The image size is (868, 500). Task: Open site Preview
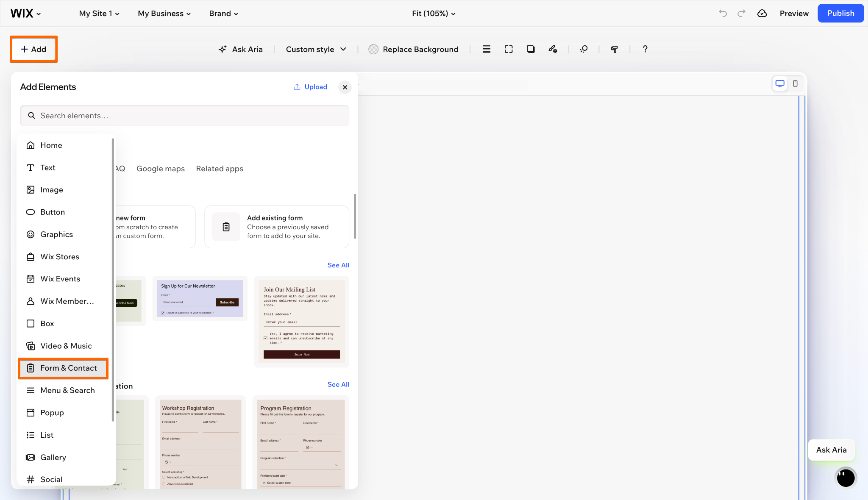(x=794, y=14)
